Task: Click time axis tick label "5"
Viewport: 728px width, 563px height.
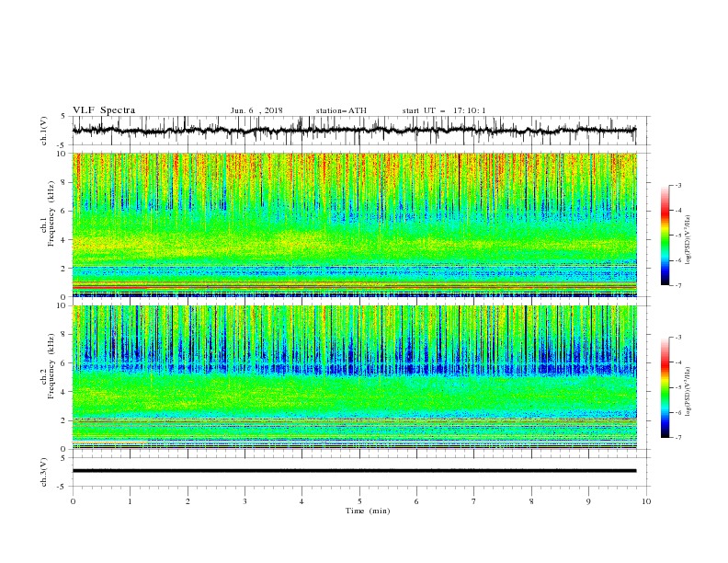Action: [359, 501]
